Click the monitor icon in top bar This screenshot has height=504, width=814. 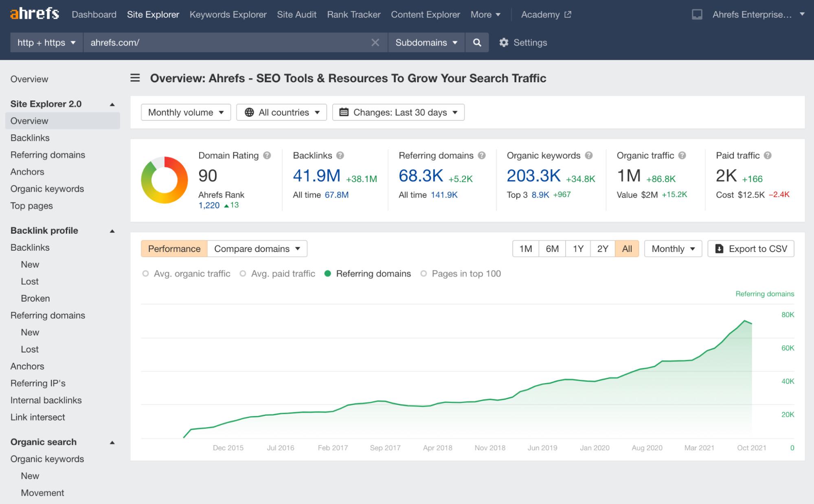(x=697, y=15)
